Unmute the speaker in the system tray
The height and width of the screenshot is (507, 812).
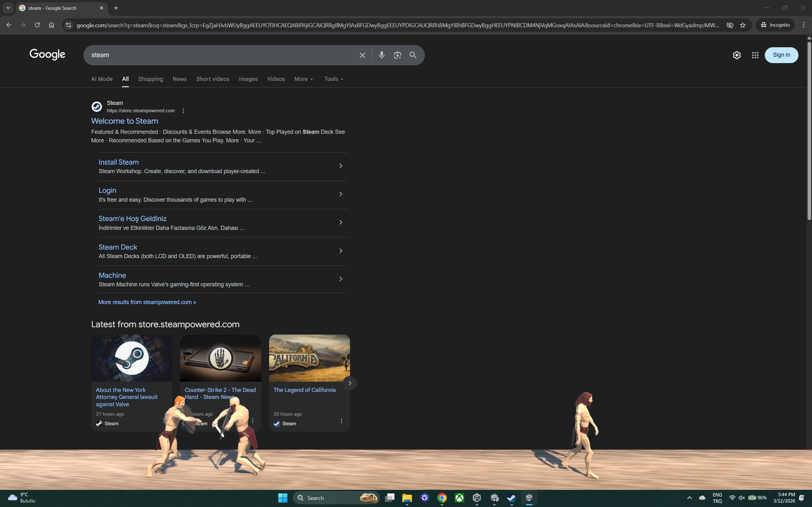click(742, 498)
